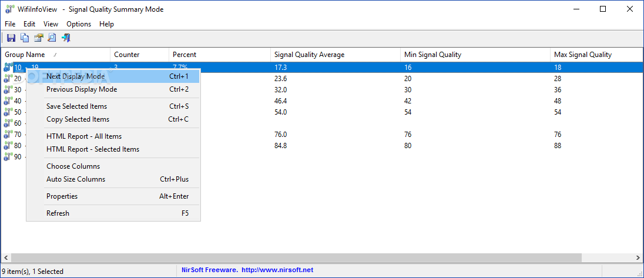Screen dimensions: 644x278
Task: Open the Help menu
Action: point(106,24)
